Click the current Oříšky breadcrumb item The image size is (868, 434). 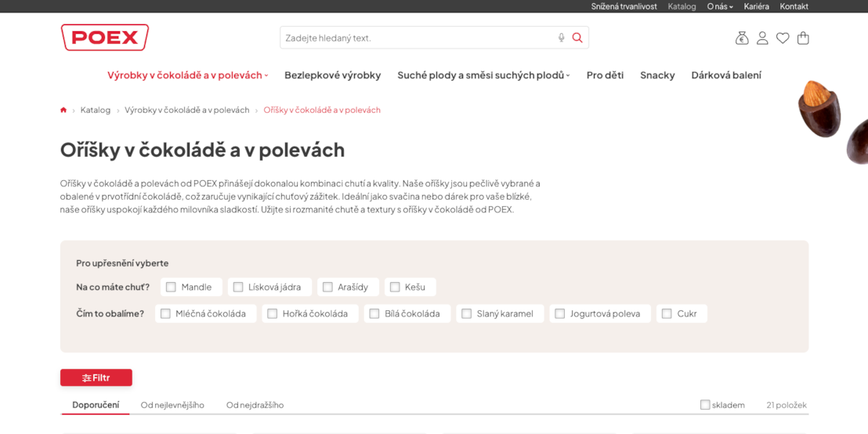pos(322,110)
